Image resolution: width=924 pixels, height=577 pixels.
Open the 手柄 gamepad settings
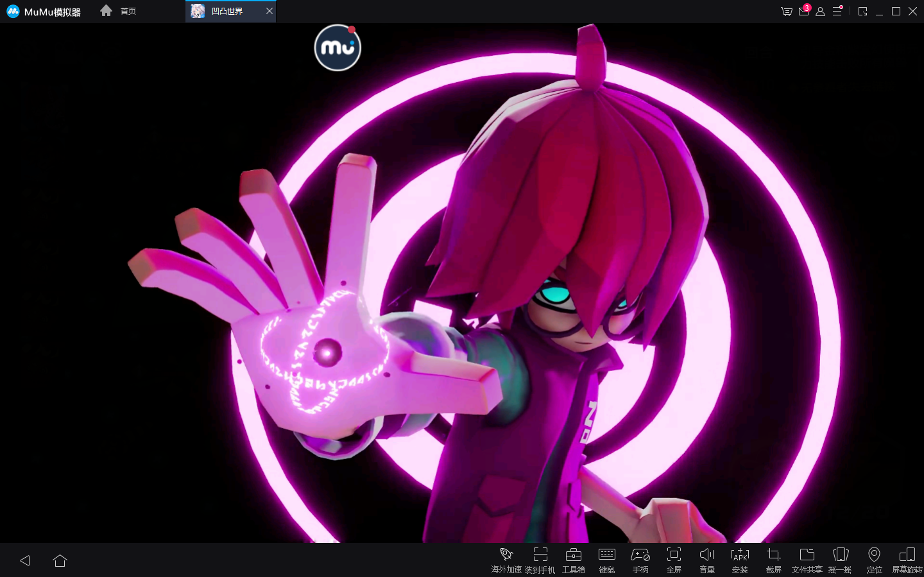tap(640, 555)
